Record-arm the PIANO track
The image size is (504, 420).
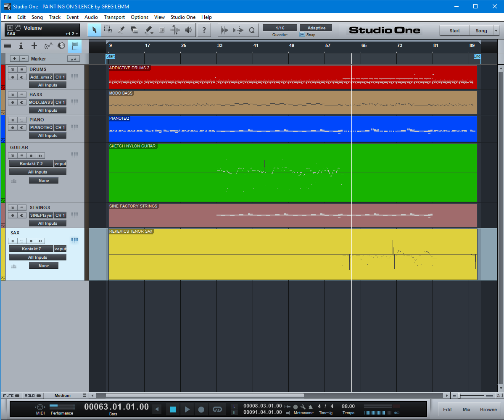point(12,128)
